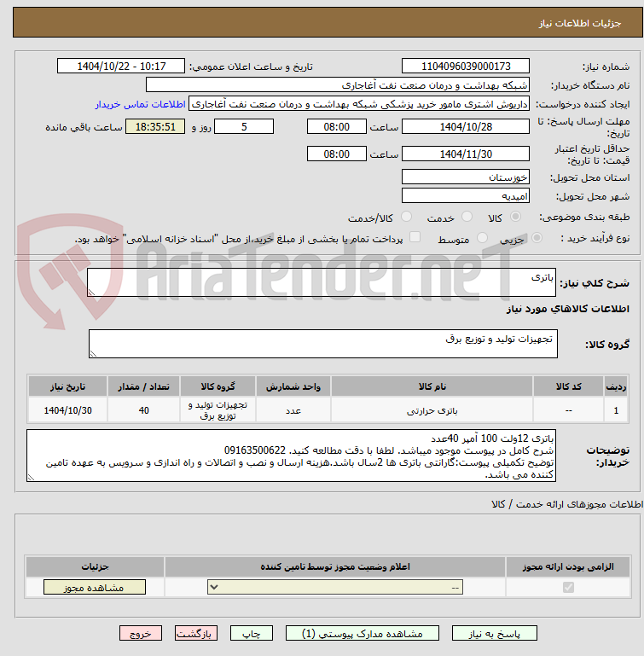Click the اعلام وضعیت مجوز توسط تامین کننده header

tap(335, 567)
